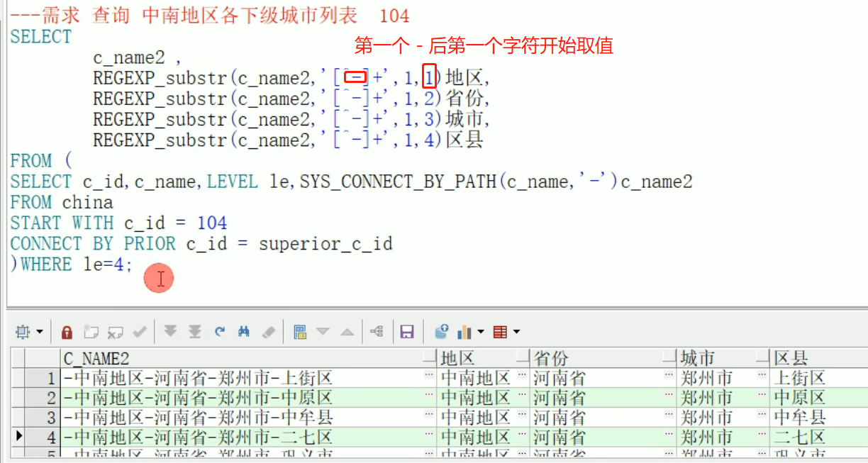
Task: Click the binoculars find icon
Action: coord(244,331)
